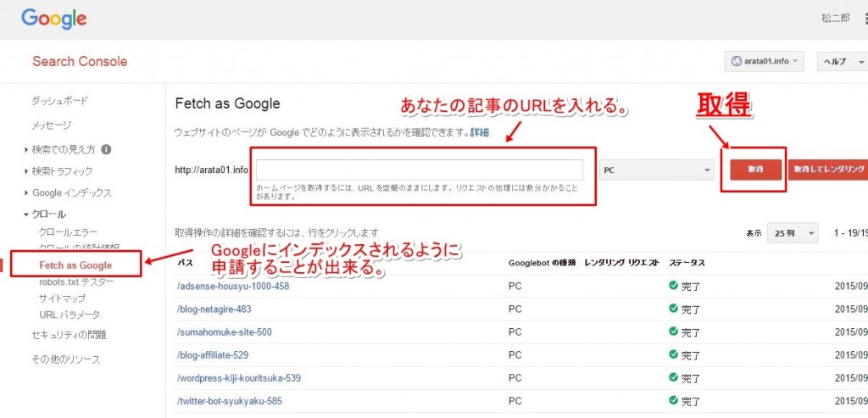
Task: Open URL パラメータ page
Action: tap(70, 315)
